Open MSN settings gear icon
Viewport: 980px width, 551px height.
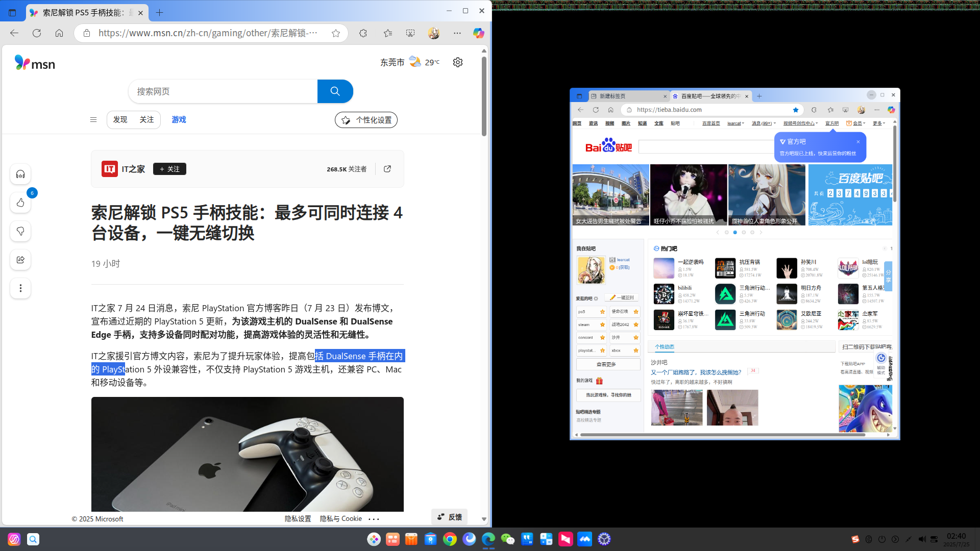[x=458, y=62]
